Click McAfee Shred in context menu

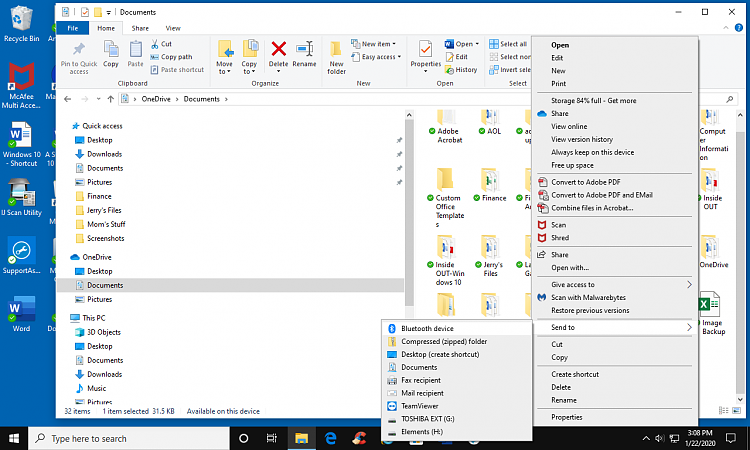tap(559, 238)
